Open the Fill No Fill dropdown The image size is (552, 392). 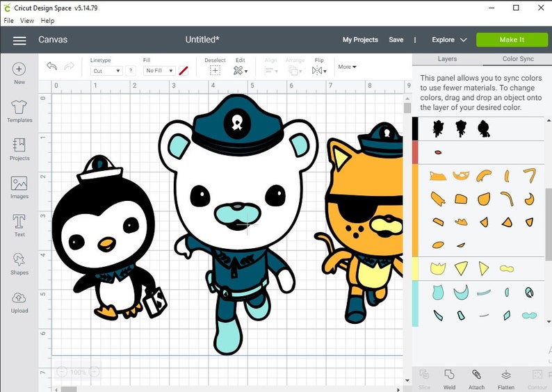pos(159,71)
